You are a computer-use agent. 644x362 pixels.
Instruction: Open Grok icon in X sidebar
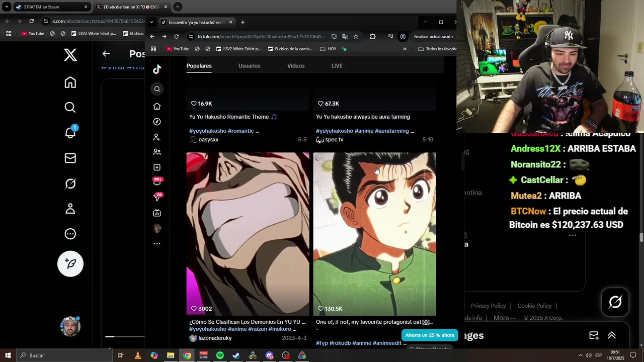coord(70,184)
